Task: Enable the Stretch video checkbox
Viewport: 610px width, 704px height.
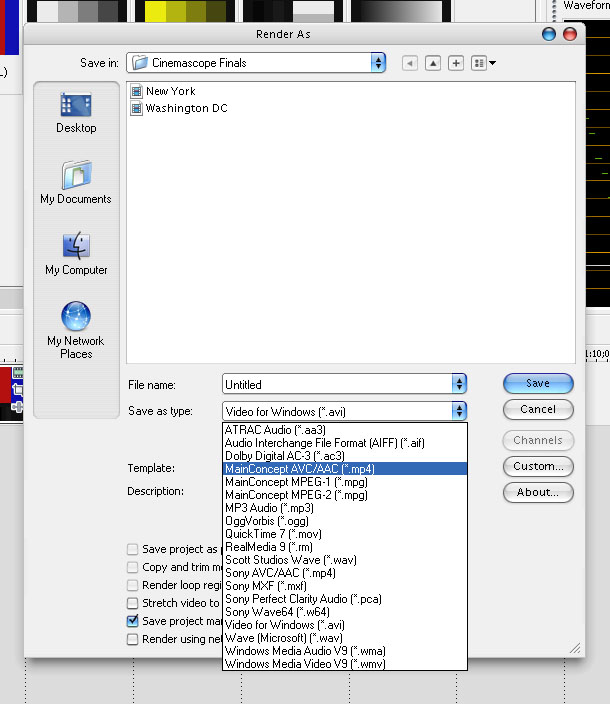Action: coord(133,603)
